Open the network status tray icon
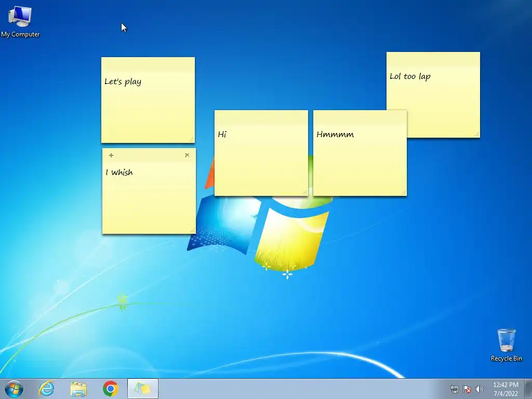The width and height of the screenshot is (532, 399). (454, 389)
